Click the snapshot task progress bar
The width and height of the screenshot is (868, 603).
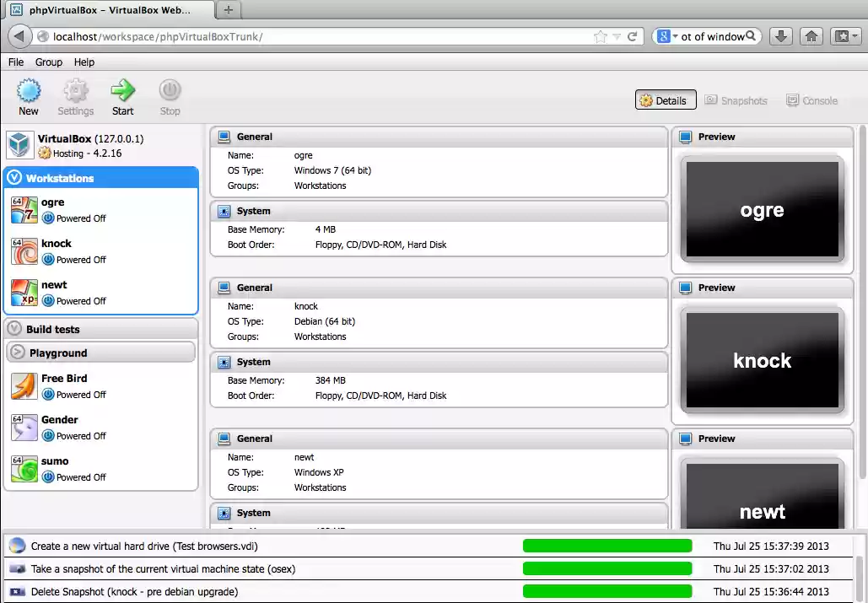[x=607, y=568]
